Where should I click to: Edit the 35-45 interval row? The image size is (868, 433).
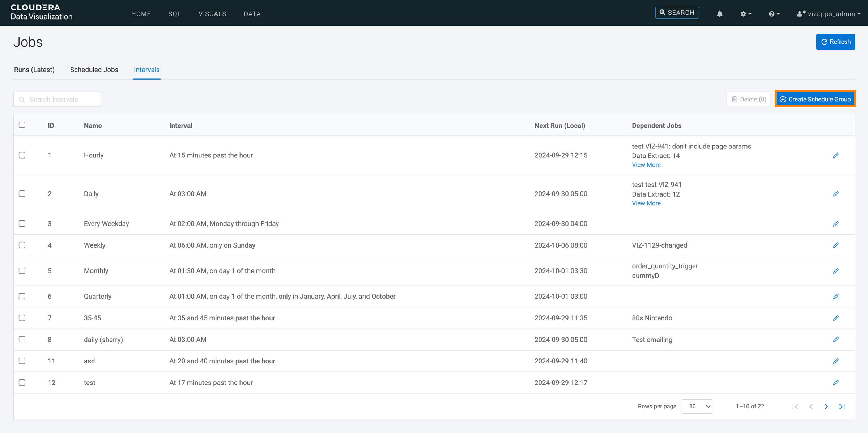pyautogui.click(x=835, y=318)
